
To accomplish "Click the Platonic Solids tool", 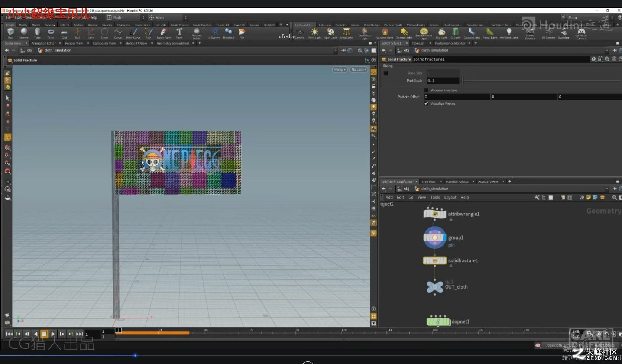I will coord(197,33).
